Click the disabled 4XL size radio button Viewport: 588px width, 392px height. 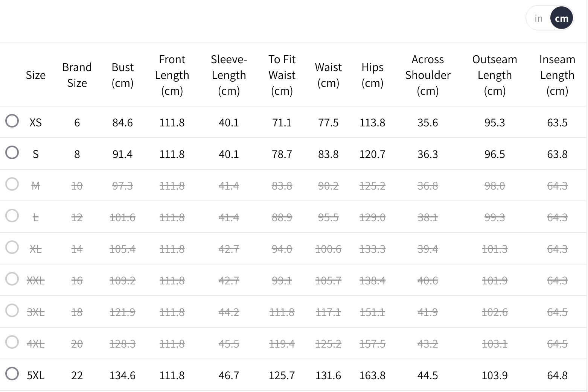click(12, 342)
